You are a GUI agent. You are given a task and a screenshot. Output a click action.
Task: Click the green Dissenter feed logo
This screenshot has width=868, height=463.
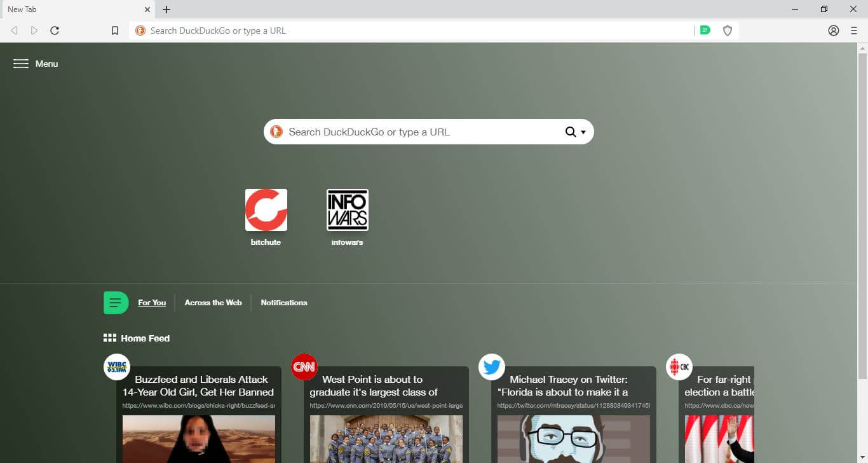coord(116,303)
